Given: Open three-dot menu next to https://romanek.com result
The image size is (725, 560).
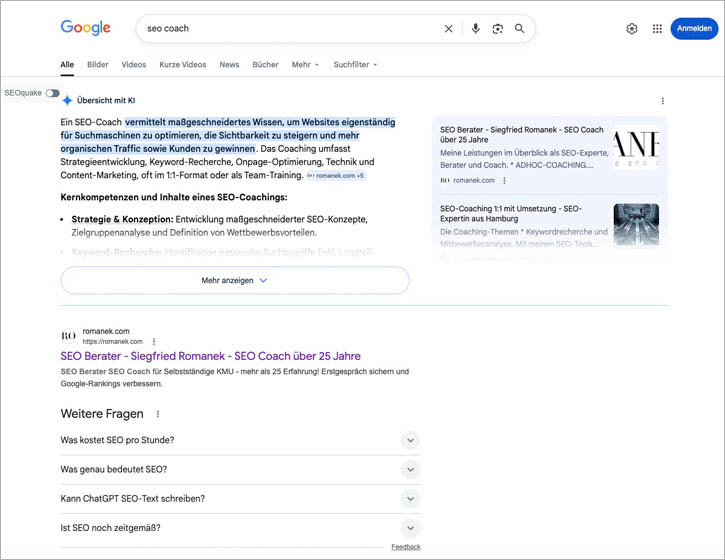Looking at the screenshot, I should click(x=154, y=341).
